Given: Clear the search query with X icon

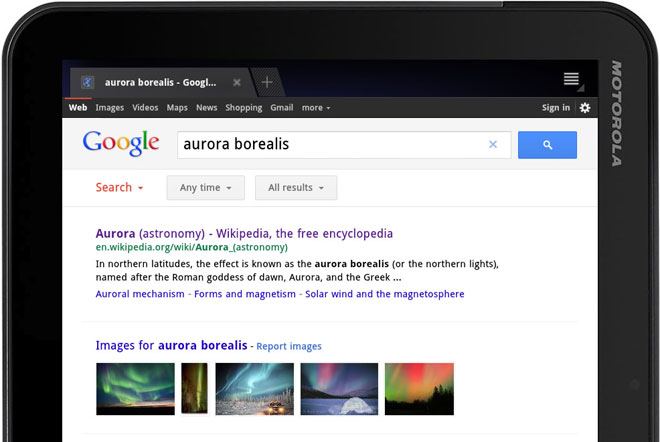Looking at the screenshot, I should pyautogui.click(x=493, y=144).
